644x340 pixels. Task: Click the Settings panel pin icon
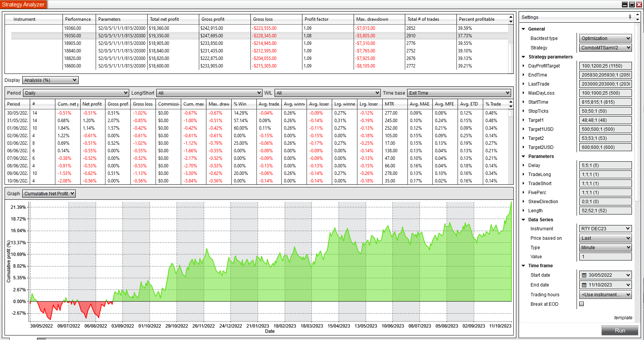(x=630, y=17)
